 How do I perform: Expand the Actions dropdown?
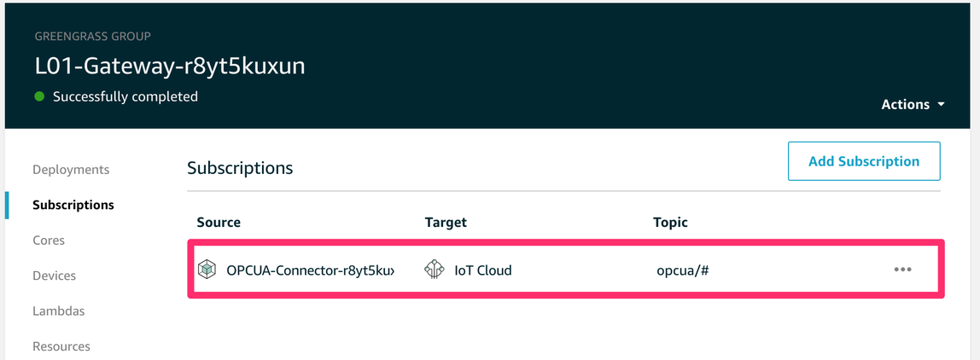coord(913,104)
